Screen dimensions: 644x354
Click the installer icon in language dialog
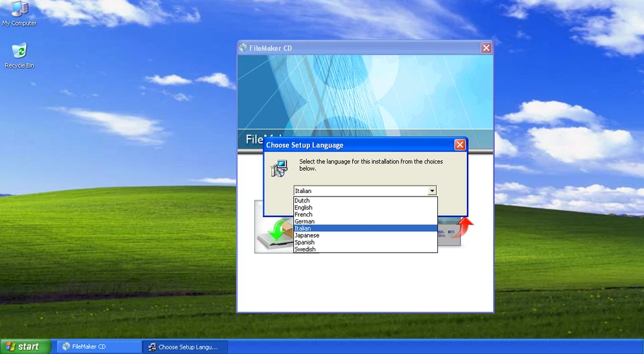[x=279, y=168]
